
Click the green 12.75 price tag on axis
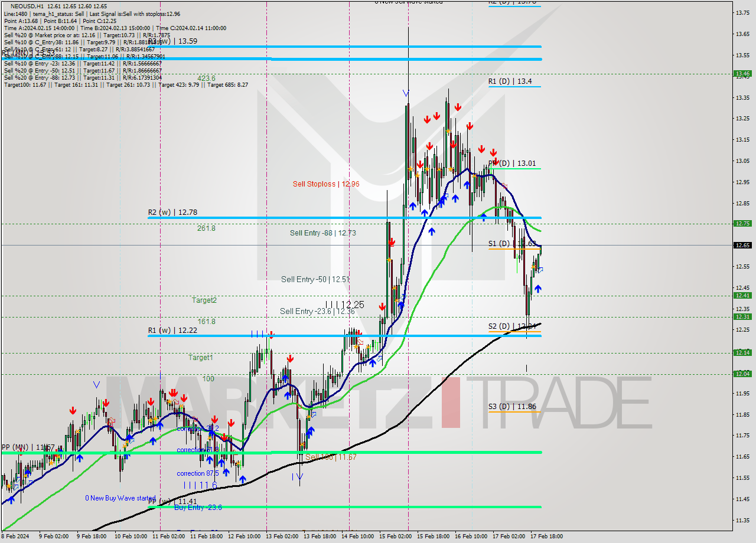pyautogui.click(x=742, y=223)
